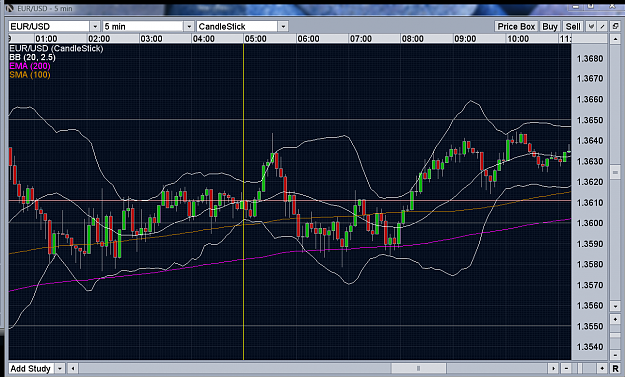Select the EMA (200) study label
Screen dimensions: 625x377
coord(30,66)
